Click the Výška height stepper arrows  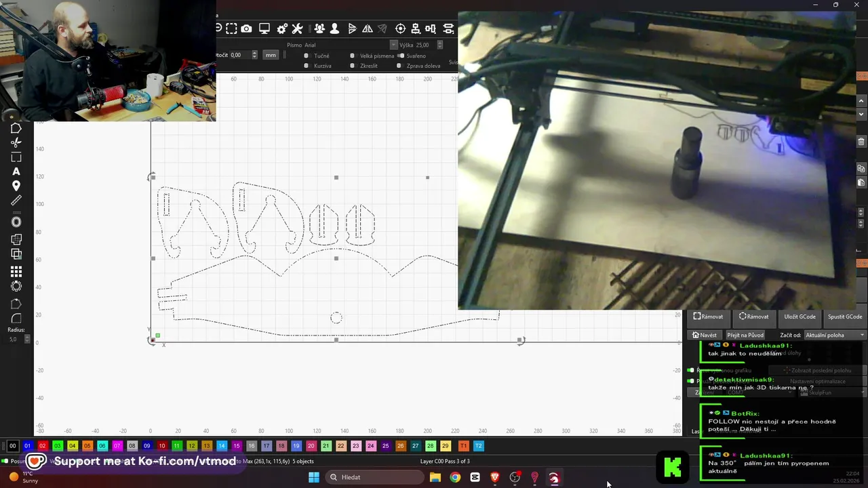point(440,45)
